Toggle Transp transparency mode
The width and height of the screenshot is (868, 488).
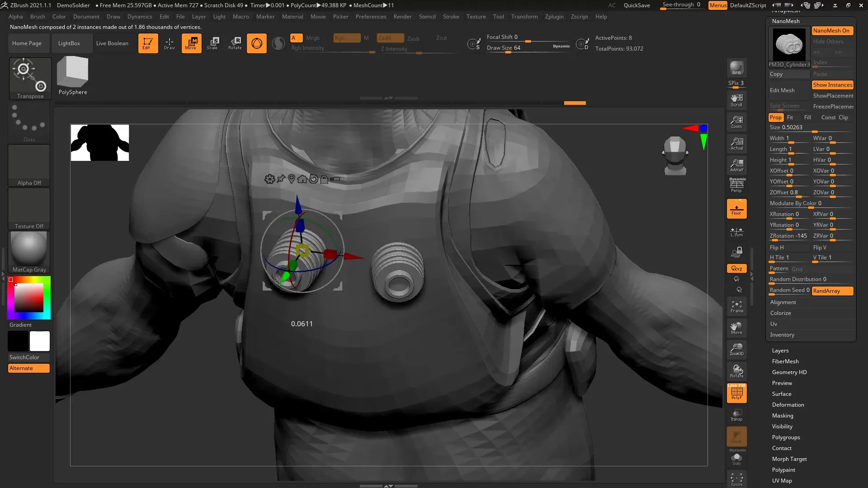pyautogui.click(x=736, y=415)
